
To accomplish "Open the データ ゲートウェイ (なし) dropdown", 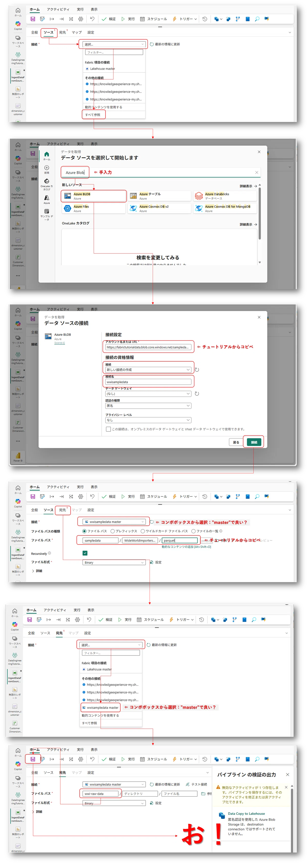I will click(148, 394).
